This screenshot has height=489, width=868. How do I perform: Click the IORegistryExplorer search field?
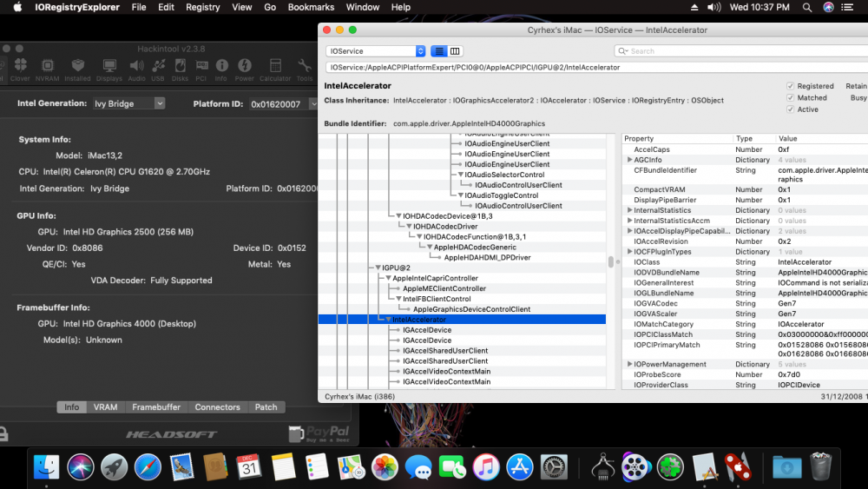(740, 51)
